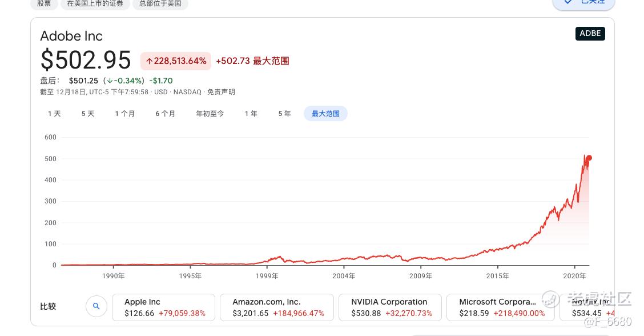Select the 5 天 time range tab
644x336 pixels.
click(x=88, y=114)
